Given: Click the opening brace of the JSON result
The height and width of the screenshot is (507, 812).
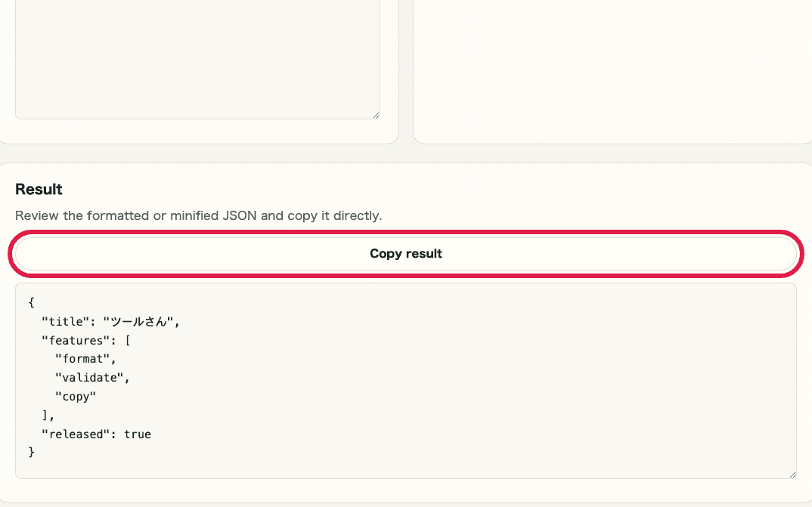Looking at the screenshot, I should 31,302.
